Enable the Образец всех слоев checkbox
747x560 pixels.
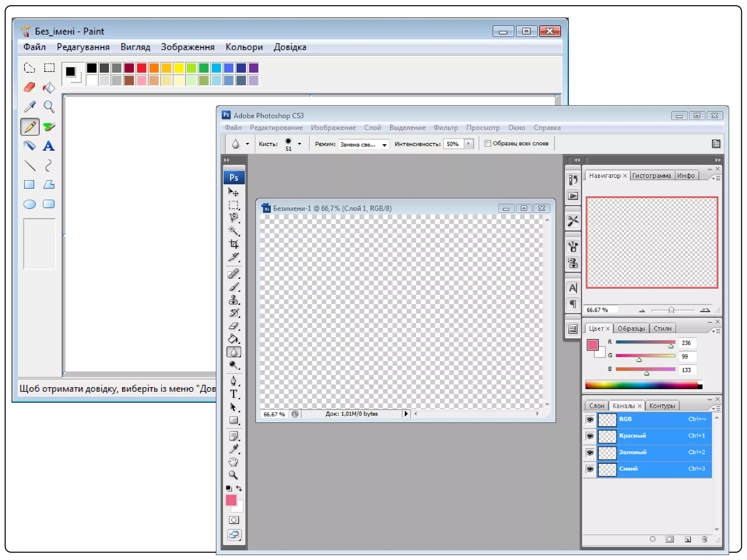[488, 144]
